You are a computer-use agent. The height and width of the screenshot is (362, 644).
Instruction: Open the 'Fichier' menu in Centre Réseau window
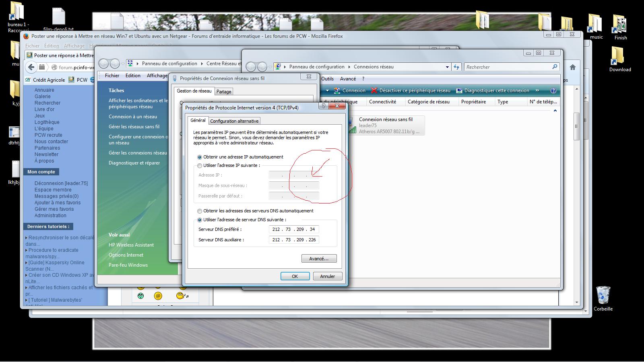[112, 76]
